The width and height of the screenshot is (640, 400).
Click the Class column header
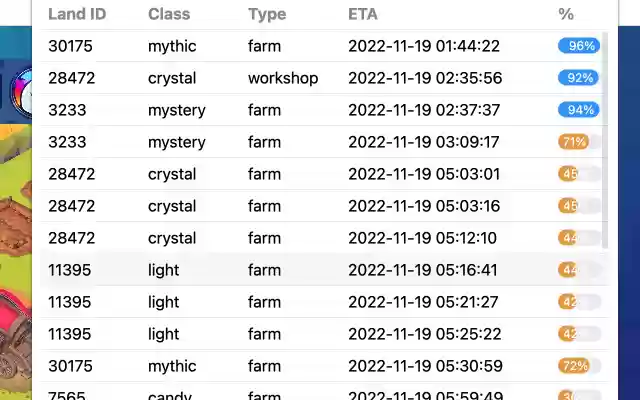tap(169, 14)
